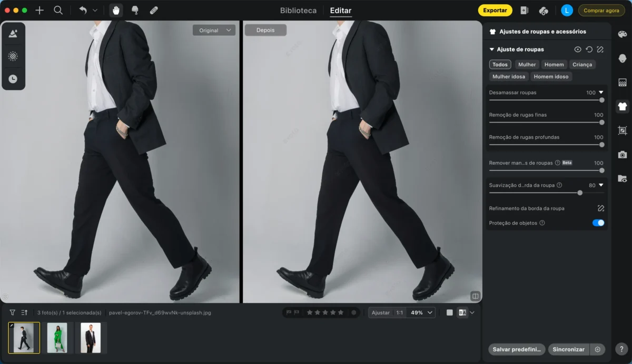Open the camera panel icon
Screen dimensions: 632x364
622,155
